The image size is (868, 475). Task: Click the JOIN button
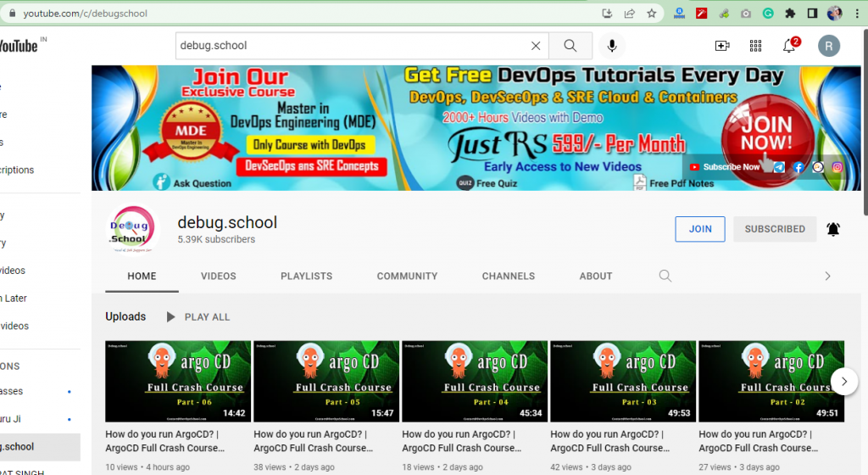(699, 229)
